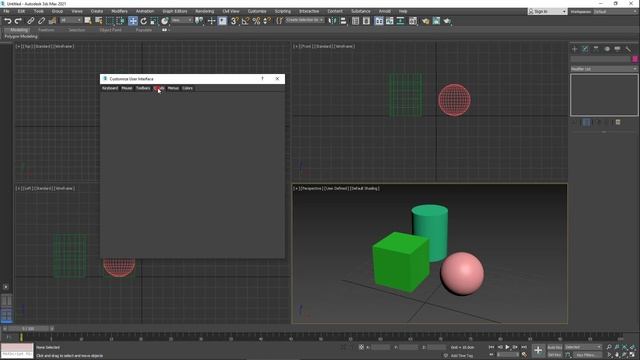Click the Render Production teapot icon
Screen dimensions: 640x360
click(447, 21)
